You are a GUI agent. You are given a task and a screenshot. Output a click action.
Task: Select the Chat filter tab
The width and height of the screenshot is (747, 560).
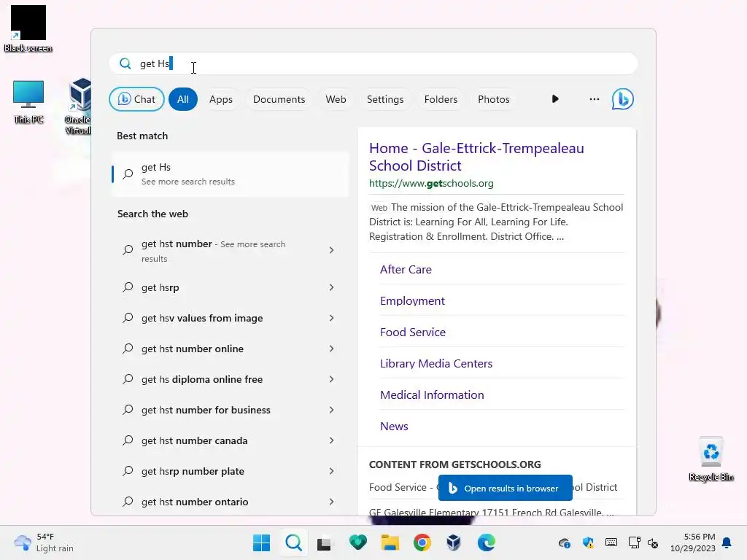coord(136,99)
